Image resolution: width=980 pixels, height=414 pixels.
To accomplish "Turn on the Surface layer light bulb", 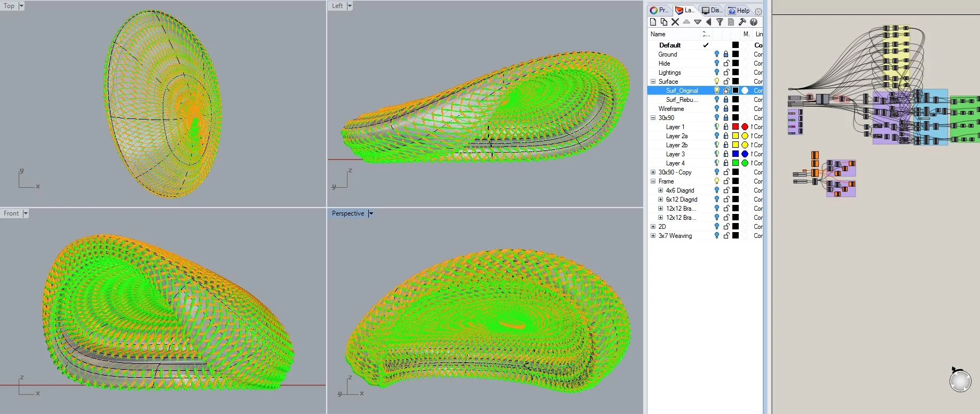I will coord(717,82).
